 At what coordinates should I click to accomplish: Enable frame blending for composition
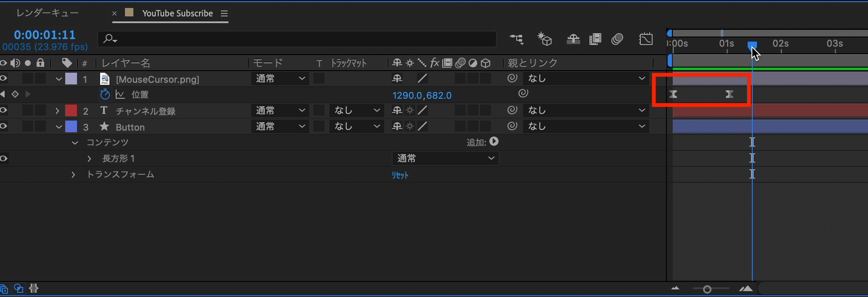tap(595, 39)
